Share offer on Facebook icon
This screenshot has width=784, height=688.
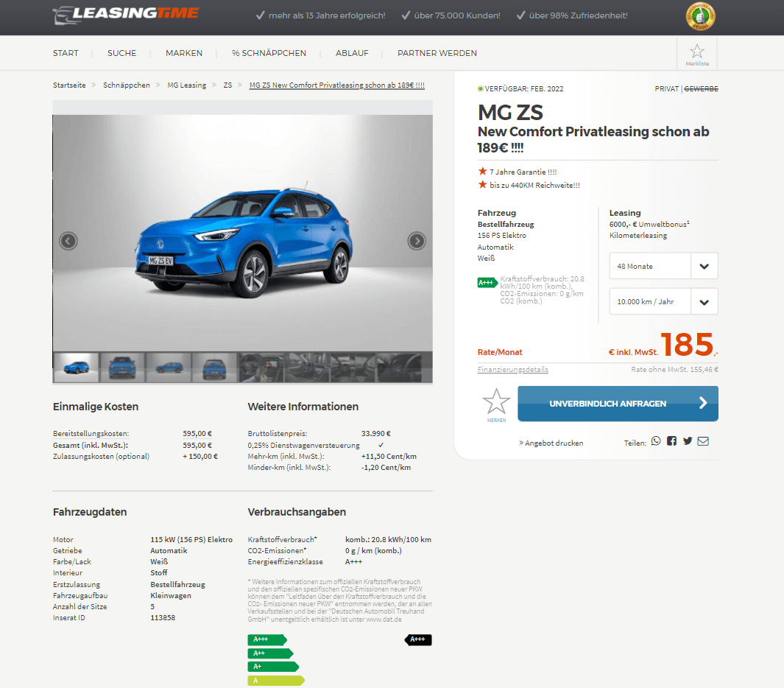[x=671, y=440]
